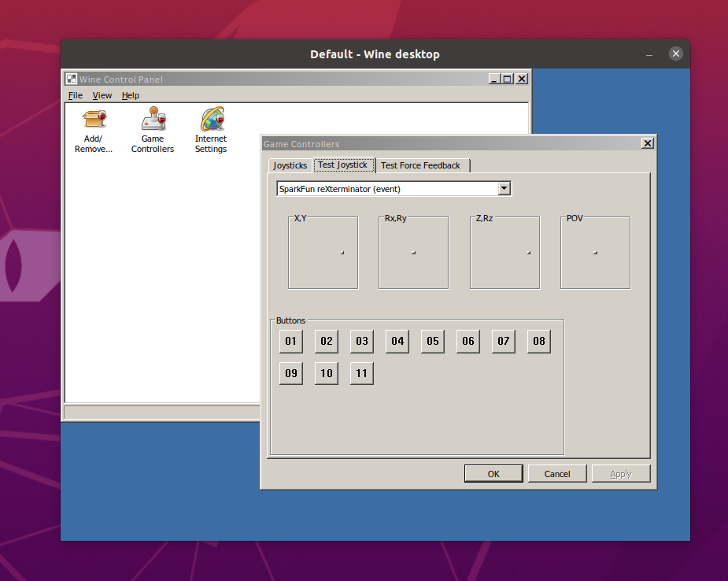Click joystick button indicator 08
Viewport: 728px width, 581px height.
tap(539, 342)
